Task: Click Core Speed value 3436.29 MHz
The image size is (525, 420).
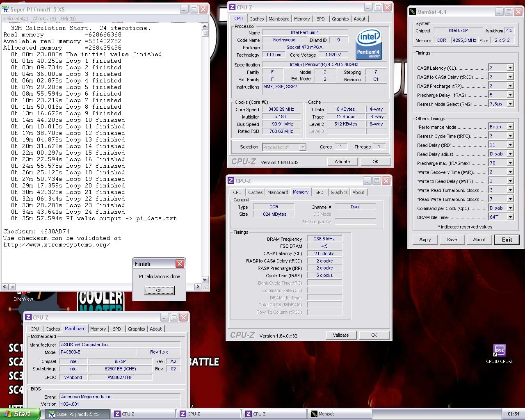Action: [x=281, y=110]
